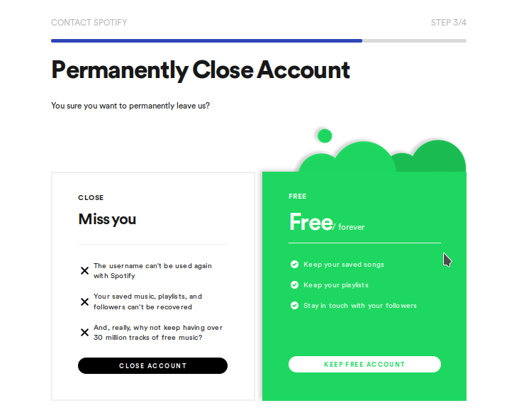This screenshot has height=420, width=514.
Task: Click checkmark icon for Stay in touch
Action: [294, 306]
